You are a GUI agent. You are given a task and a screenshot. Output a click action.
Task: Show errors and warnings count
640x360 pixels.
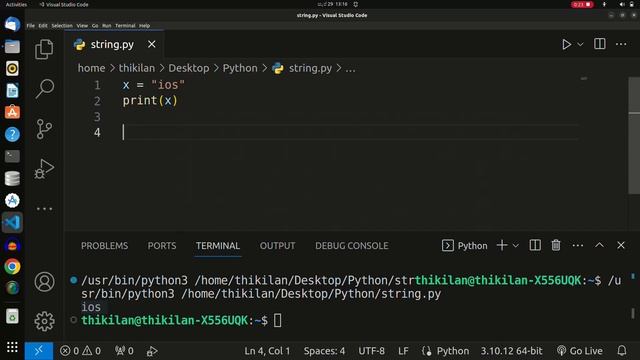[80, 351]
